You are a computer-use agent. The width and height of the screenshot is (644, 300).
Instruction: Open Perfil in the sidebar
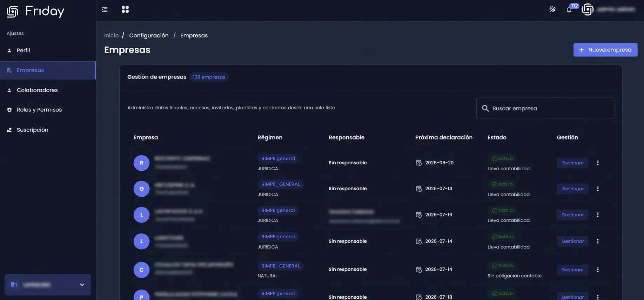(x=48, y=50)
